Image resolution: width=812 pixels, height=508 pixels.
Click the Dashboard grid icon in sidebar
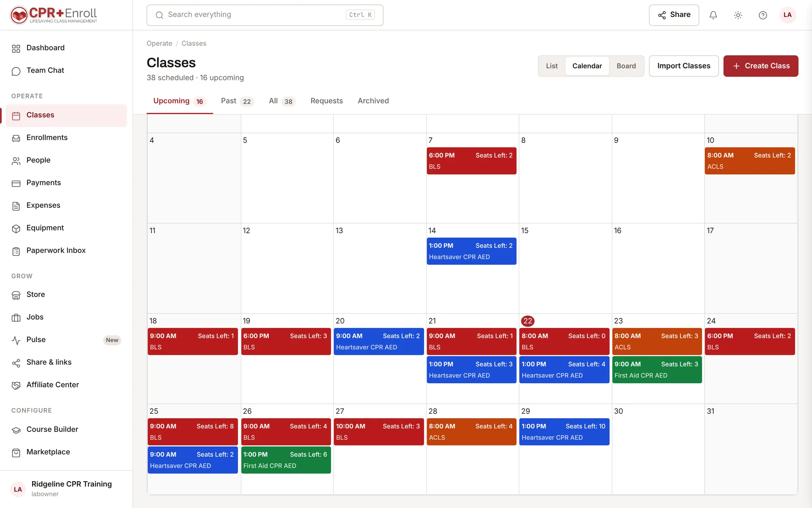tap(16, 49)
